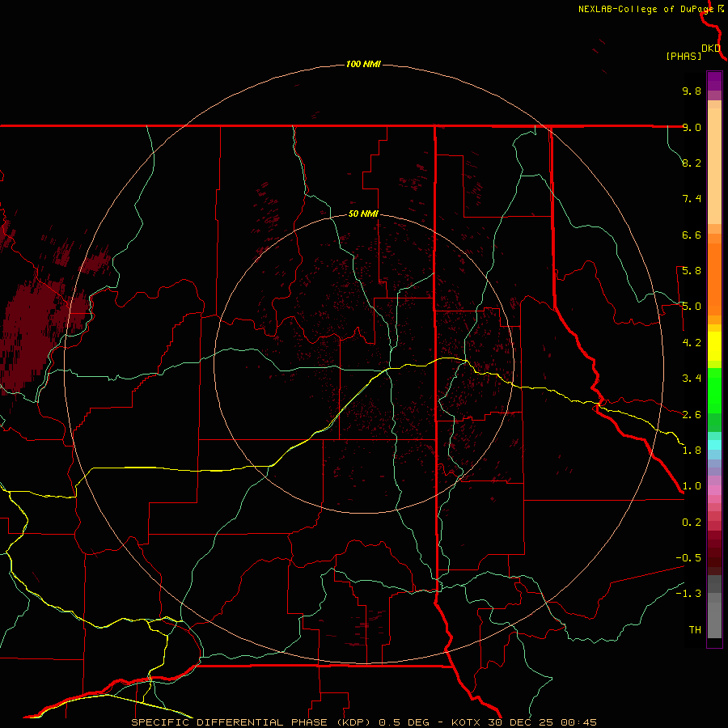This screenshot has height=728, width=728.
Task: Select the 8.2 scale value
Action: [692, 163]
